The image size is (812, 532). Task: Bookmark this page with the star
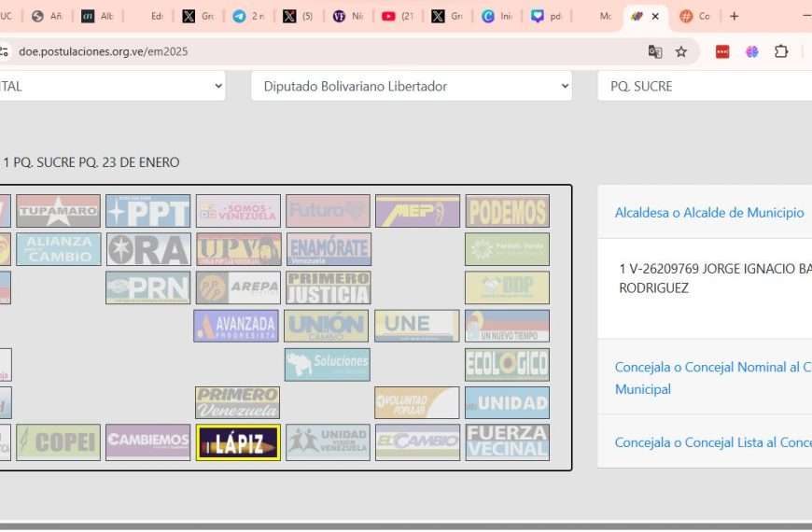click(x=681, y=52)
